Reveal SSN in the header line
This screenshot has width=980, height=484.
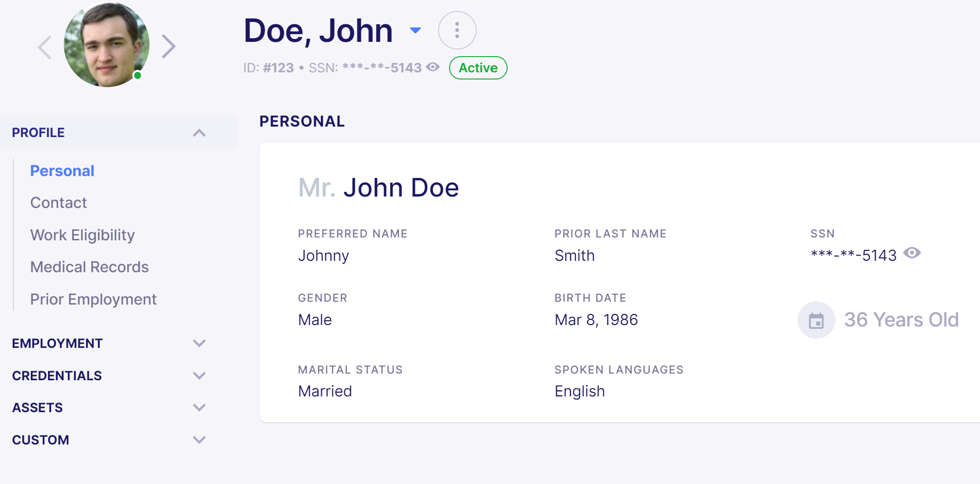433,67
